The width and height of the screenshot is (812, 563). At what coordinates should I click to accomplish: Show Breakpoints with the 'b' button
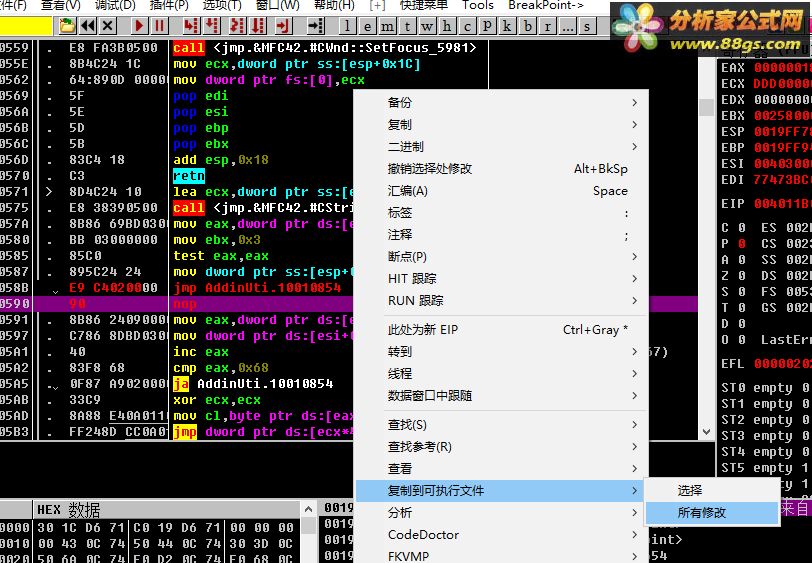(x=527, y=25)
